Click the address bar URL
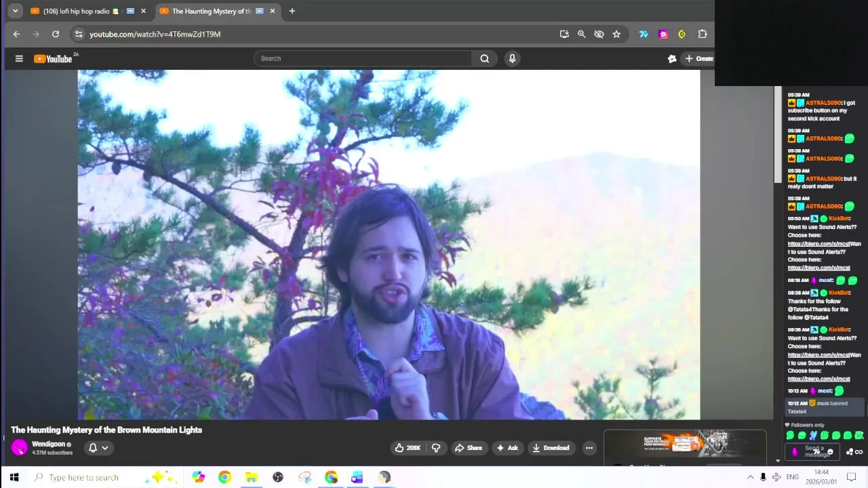 coord(155,34)
